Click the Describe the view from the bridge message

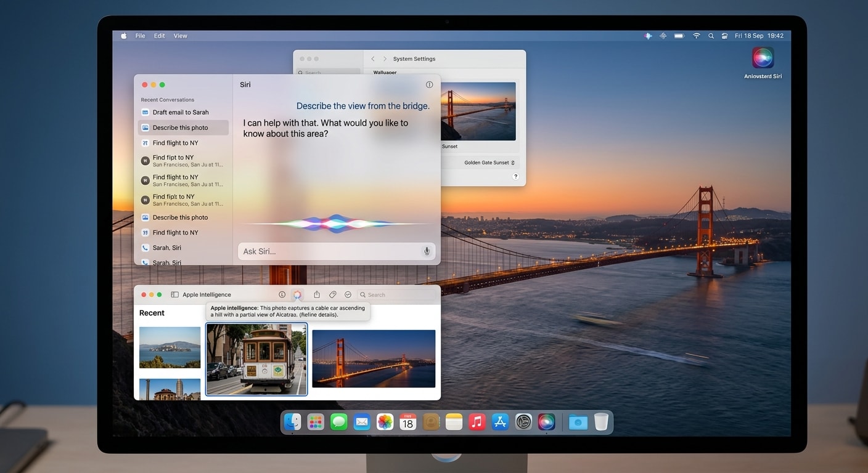[x=363, y=106]
